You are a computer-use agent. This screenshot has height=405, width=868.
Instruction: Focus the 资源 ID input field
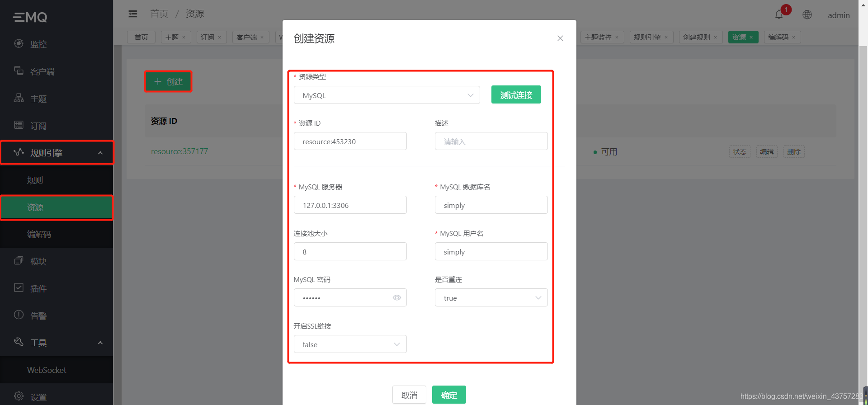pyautogui.click(x=350, y=141)
